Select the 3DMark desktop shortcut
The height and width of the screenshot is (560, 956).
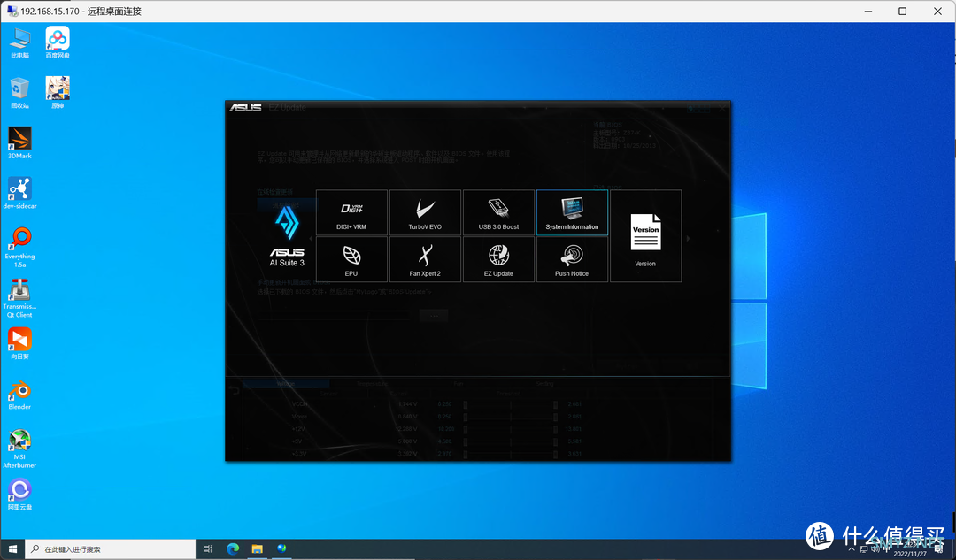(x=19, y=142)
